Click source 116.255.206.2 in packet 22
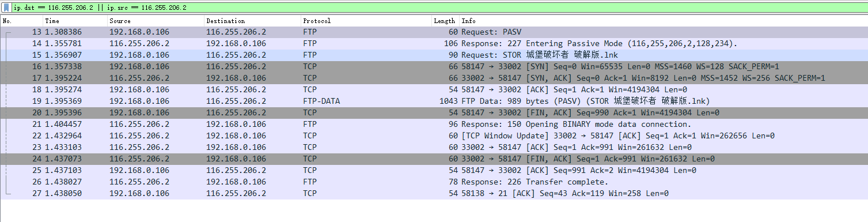Screen dimensions: 868x222 click(x=139, y=136)
